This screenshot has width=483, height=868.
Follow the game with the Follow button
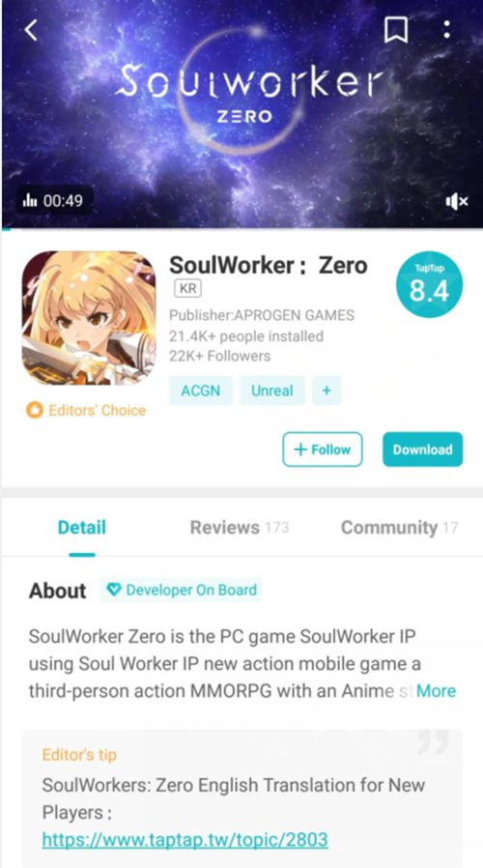pyautogui.click(x=323, y=449)
